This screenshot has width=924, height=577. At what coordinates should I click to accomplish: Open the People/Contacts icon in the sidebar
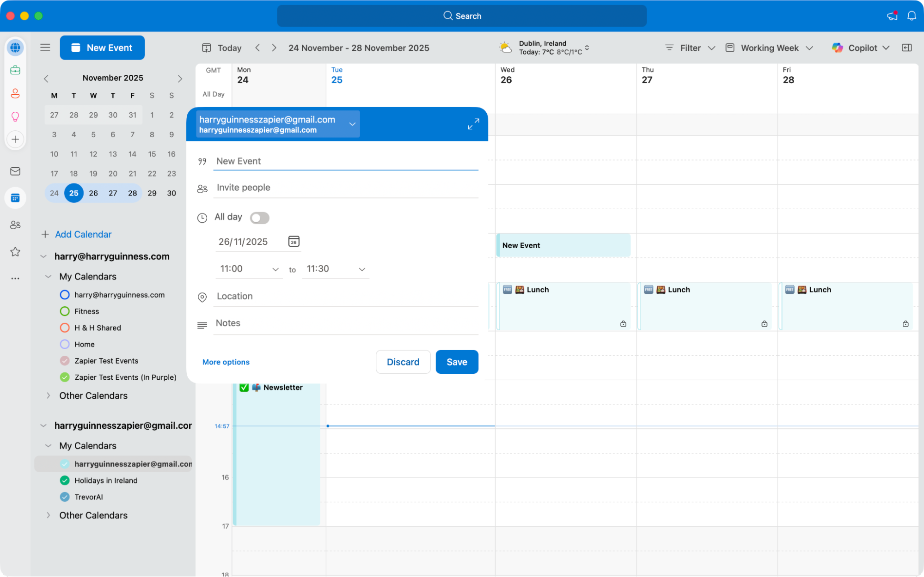(x=15, y=93)
